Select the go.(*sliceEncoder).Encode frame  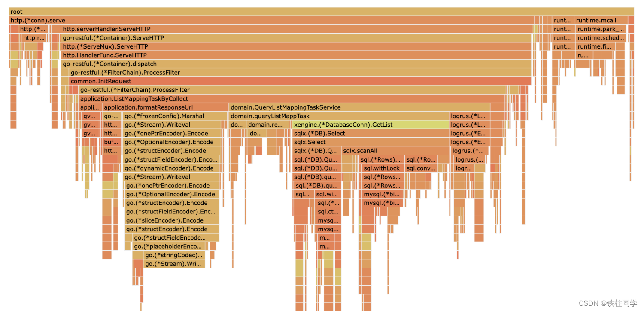pyautogui.click(x=172, y=220)
